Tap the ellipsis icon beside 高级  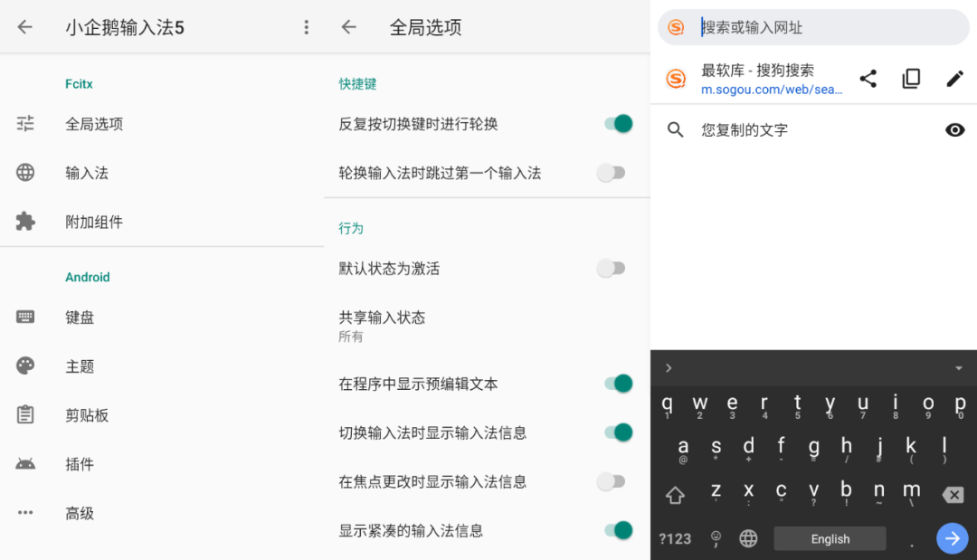(25, 513)
